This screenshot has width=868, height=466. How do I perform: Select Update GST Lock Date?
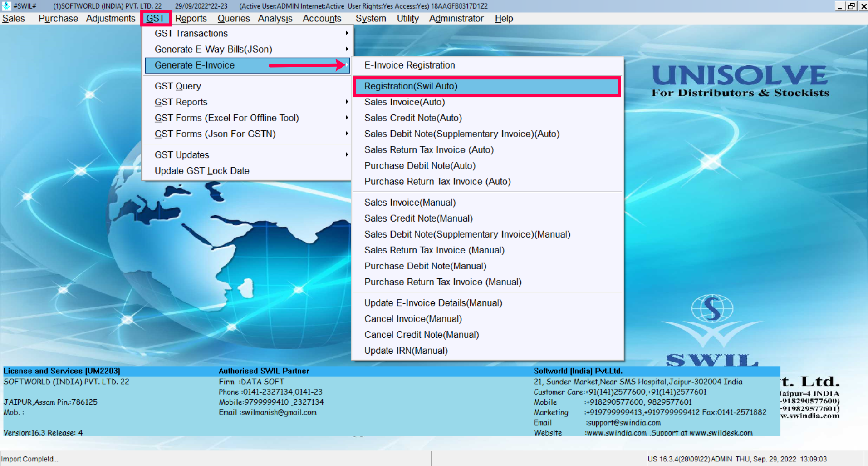coord(247,171)
